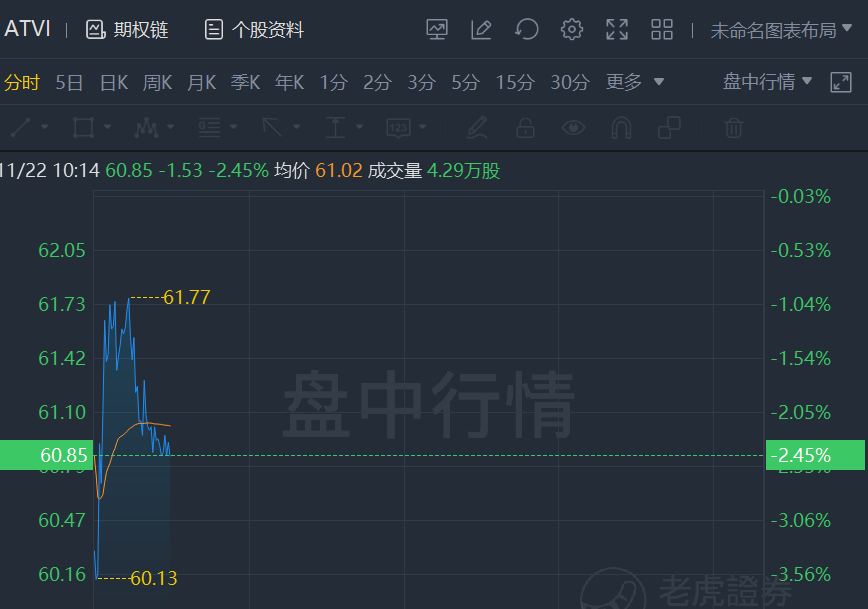Screen dimensions: 868x609
Task: Expand the arrow tool options arrow
Action: coord(297,127)
